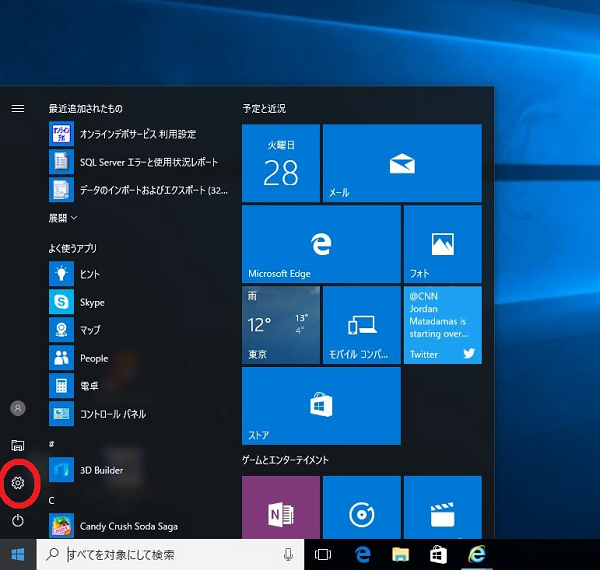Open the weather tile for 東京

click(x=281, y=325)
